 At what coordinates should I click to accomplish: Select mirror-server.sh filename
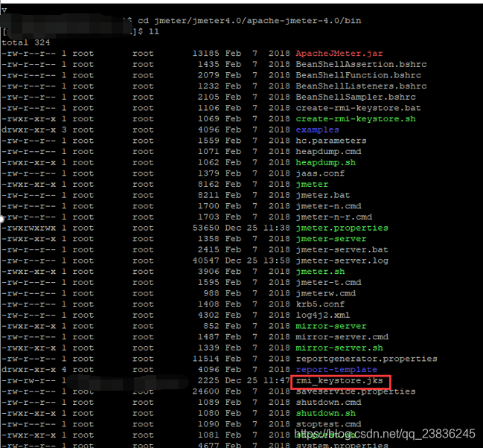point(339,348)
